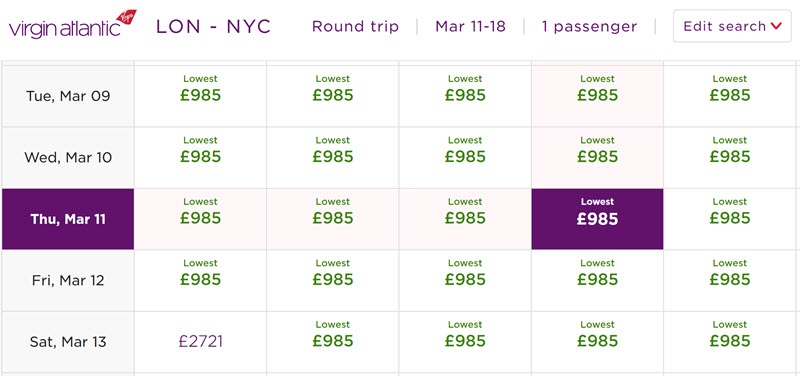Click the selected purple £985 fare cell

pos(597,219)
